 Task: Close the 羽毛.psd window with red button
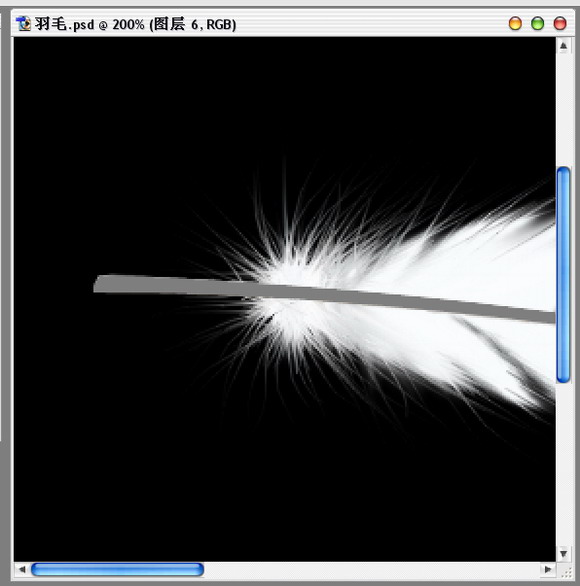point(560,24)
